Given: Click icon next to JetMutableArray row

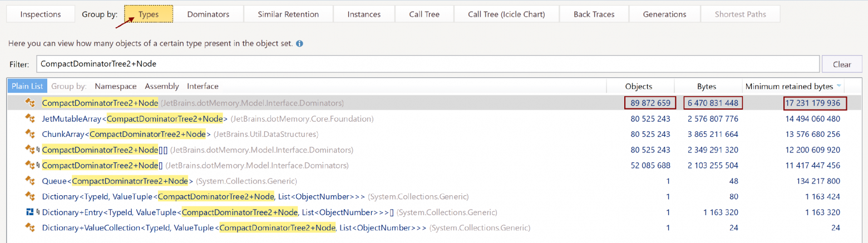Looking at the screenshot, I should [30, 118].
